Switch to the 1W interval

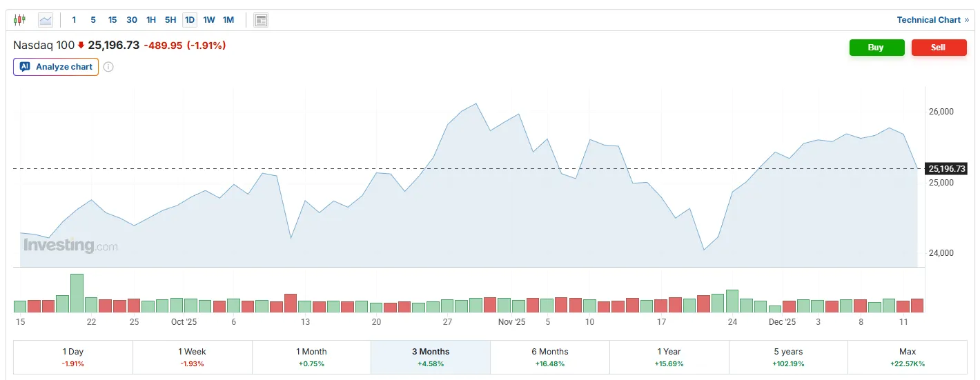[x=209, y=20]
